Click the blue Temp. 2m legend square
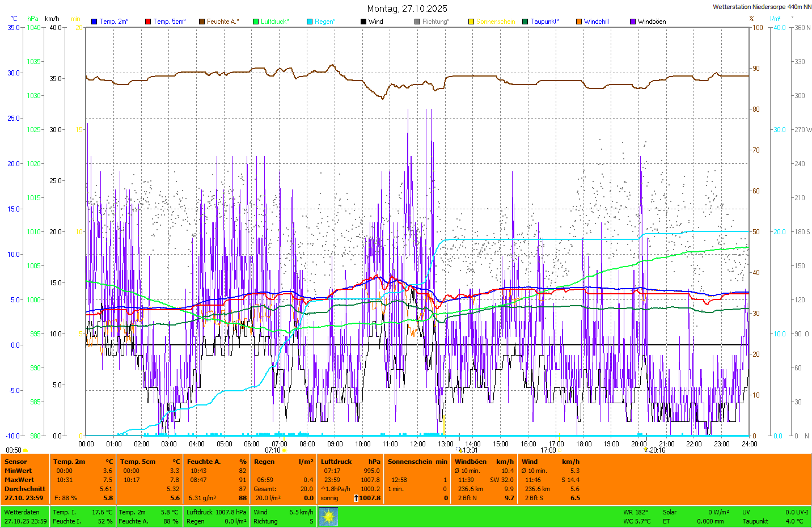 (94, 22)
